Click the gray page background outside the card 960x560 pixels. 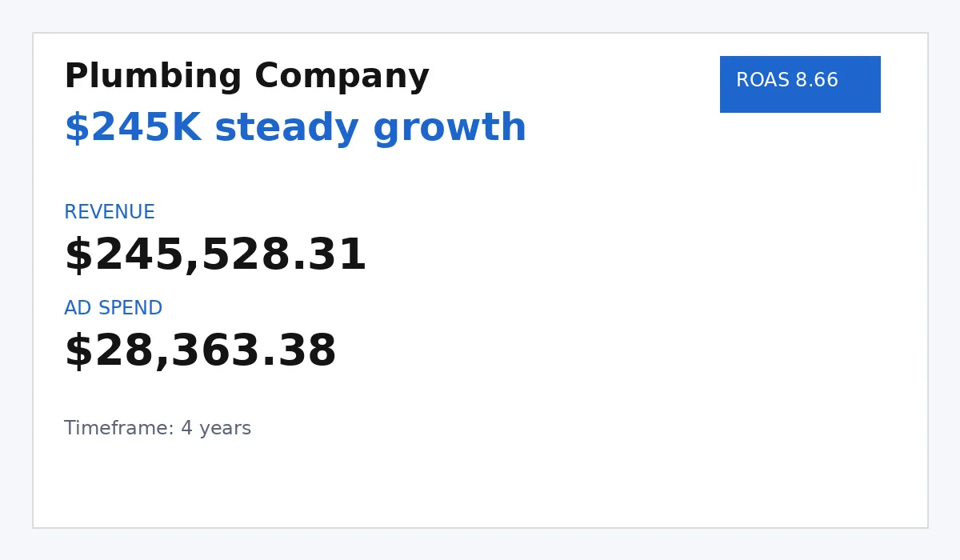[480, 544]
